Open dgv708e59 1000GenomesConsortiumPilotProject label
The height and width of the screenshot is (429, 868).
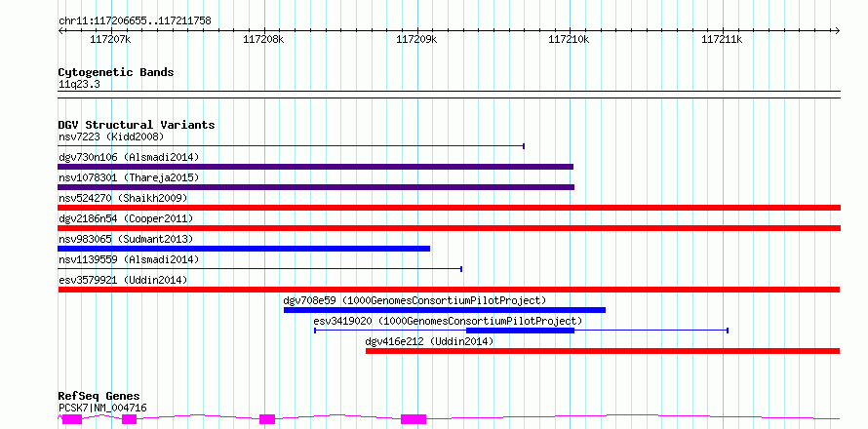click(414, 300)
